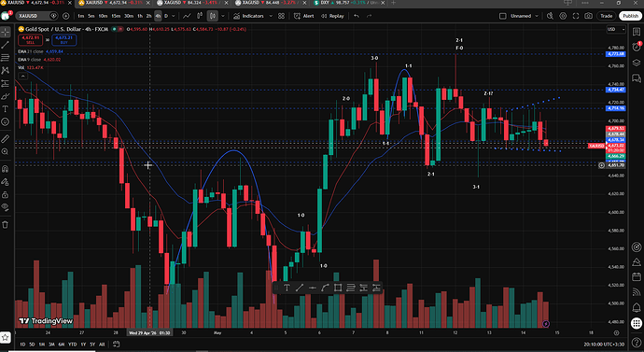Click the trash remove objects icon
The width and height of the screenshot is (644, 352).
point(6,225)
